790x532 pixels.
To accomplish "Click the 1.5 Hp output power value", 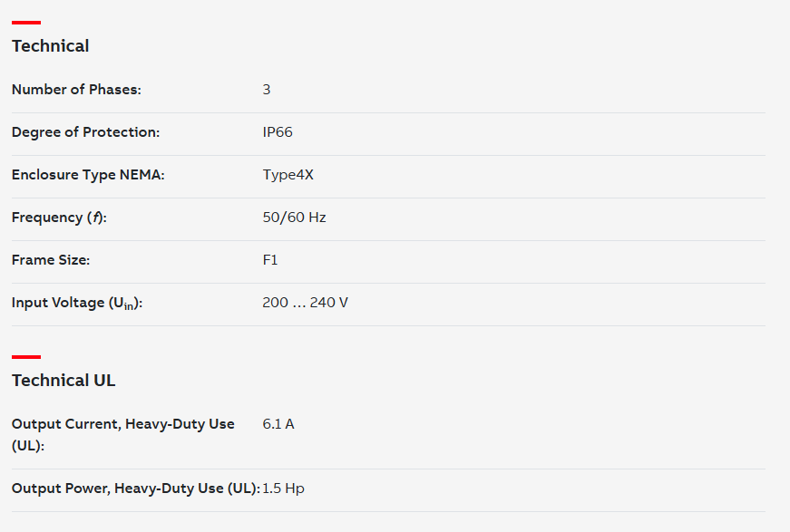I will pyautogui.click(x=283, y=488).
